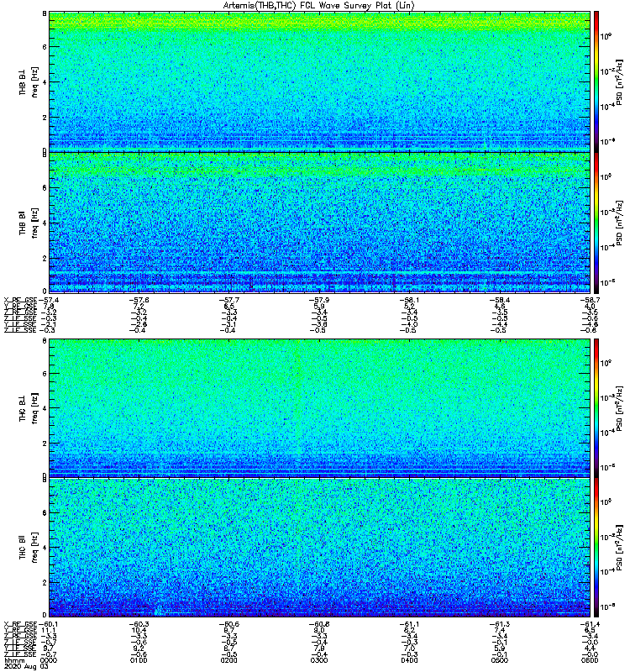630x672 pixels.
Task: Click the X_RE_GSE value '-57.4'
Action: (x=49, y=300)
